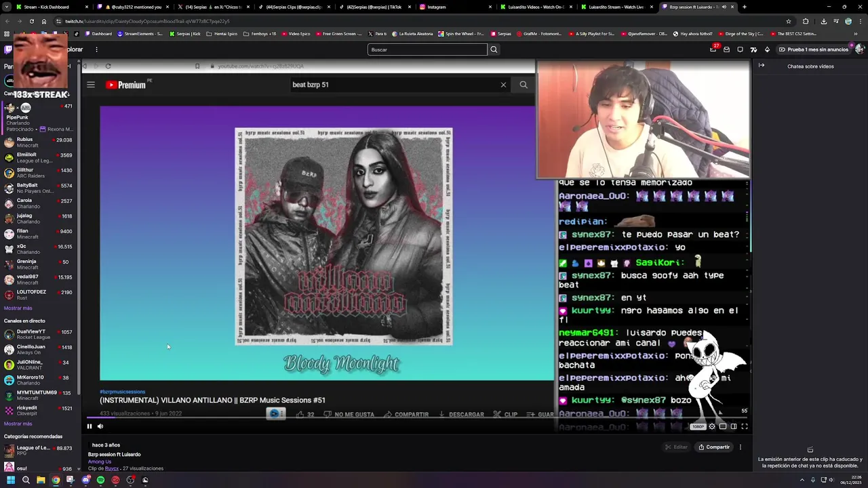Collapse the chat panel arrow
Viewport: 868px width, 488px height.
coord(762,66)
